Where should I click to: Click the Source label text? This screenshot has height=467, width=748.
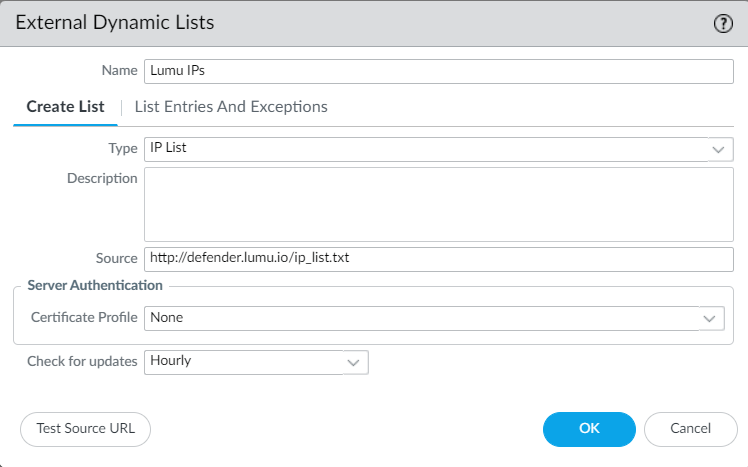click(x=115, y=258)
